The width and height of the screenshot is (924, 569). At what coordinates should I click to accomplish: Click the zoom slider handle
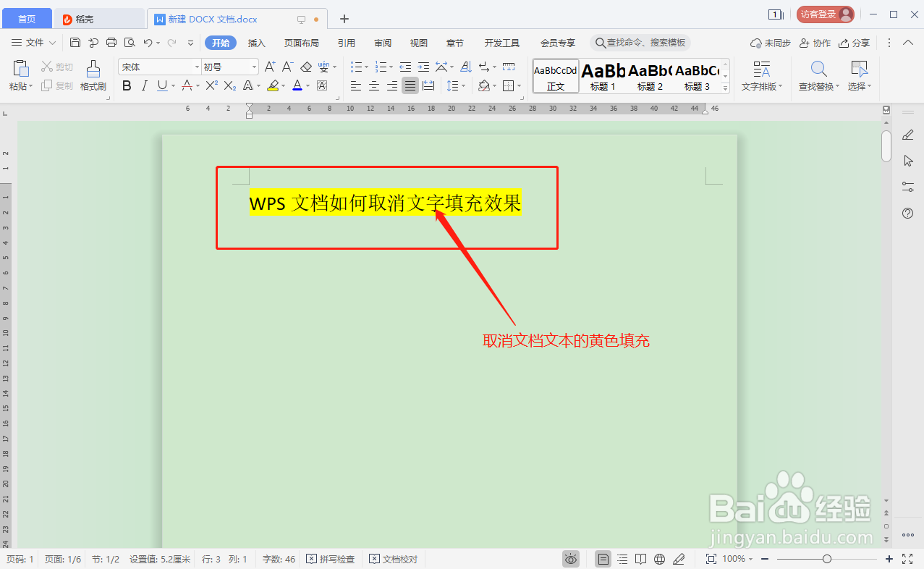tap(827, 559)
